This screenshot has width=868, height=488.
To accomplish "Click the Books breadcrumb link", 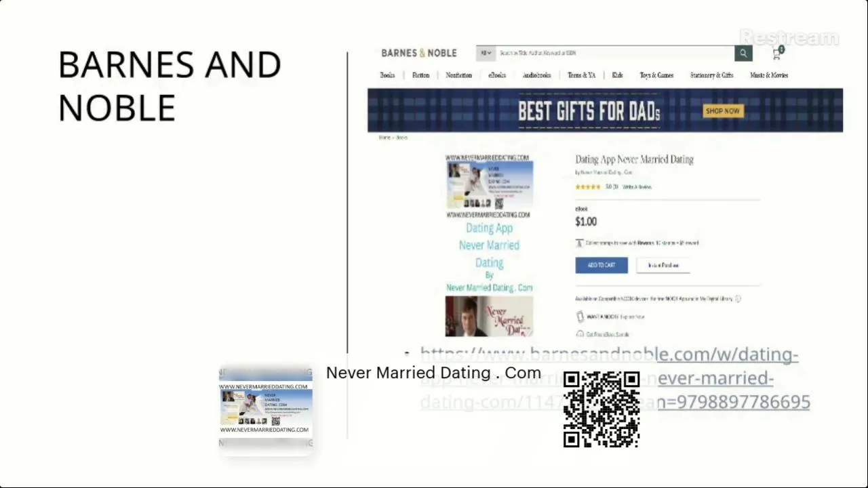I will click(x=401, y=138).
